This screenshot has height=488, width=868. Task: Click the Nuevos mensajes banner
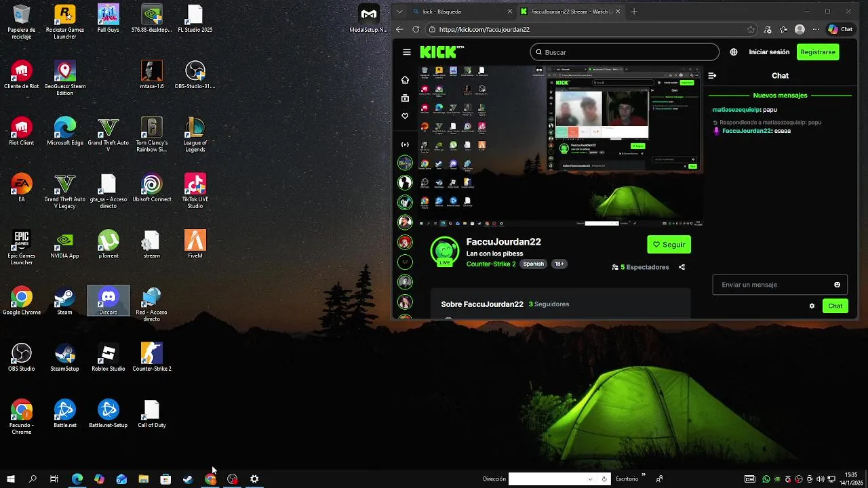pos(780,96)
